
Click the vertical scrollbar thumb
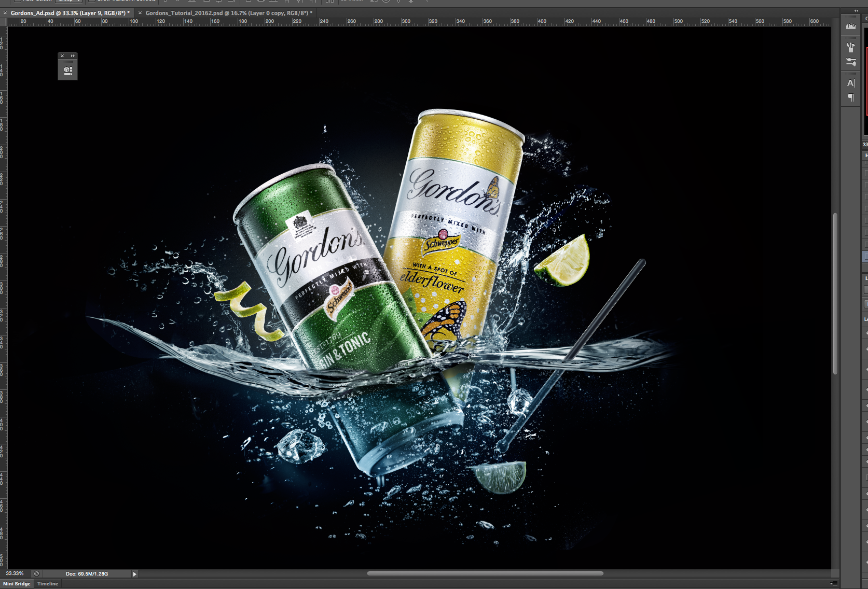pos(835,293)
